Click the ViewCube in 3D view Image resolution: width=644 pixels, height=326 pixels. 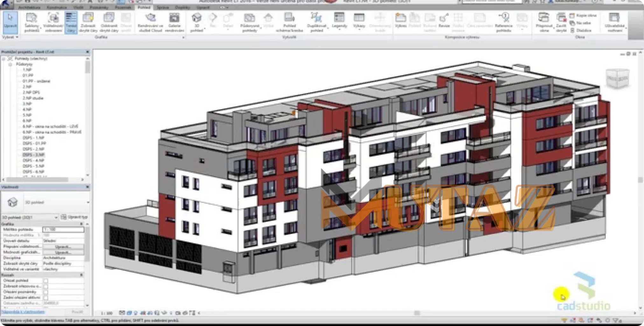pos(618,78)
